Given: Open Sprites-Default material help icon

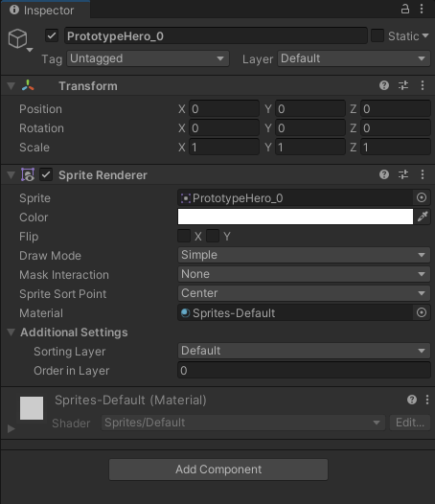Looking at the screenshot, I should coord(412,400).
